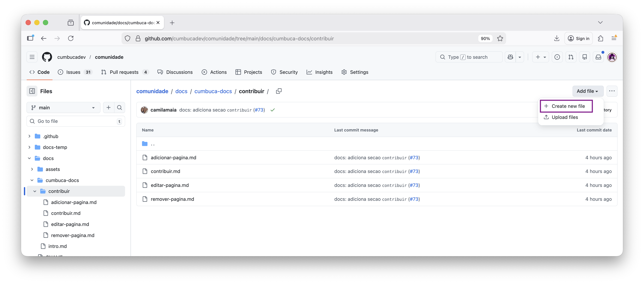Expand the .github folder

click(30, 136)
